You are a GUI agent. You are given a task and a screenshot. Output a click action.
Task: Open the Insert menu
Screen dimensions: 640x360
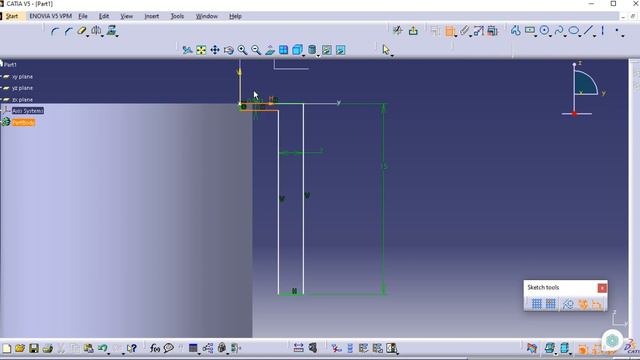tap(151, 16)
